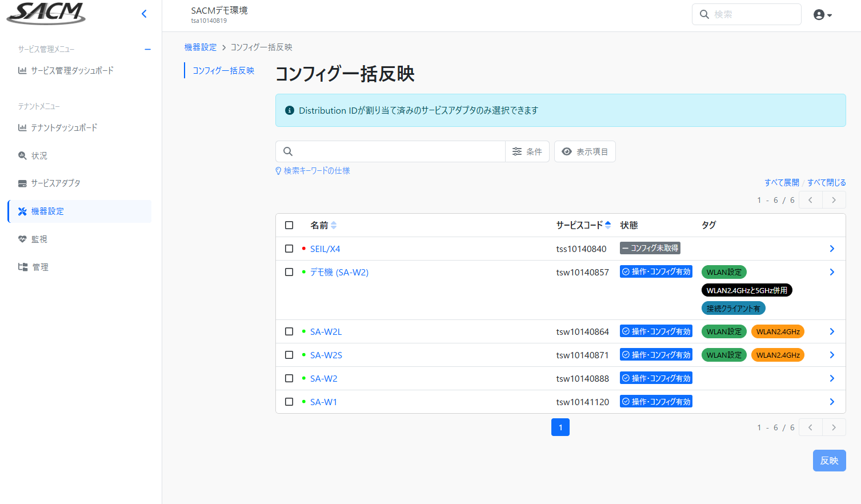This screenshot has width=861, height=504.
Task: Click the WLAN2.4GHzと5GHz併用 black tag
Action: (x=747, y=290)
